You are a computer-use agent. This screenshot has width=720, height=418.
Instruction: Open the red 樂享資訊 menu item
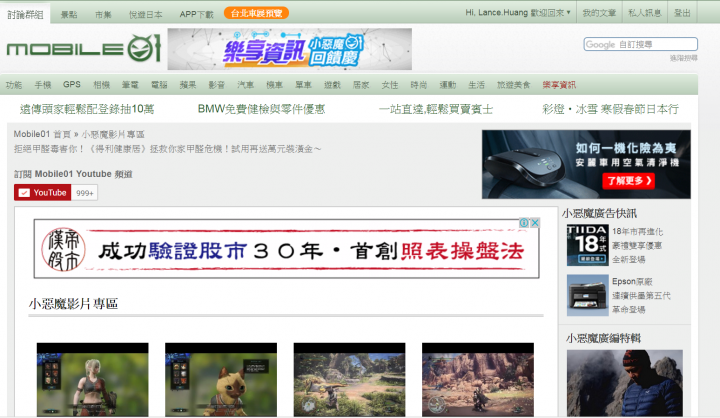click(559, 85)
